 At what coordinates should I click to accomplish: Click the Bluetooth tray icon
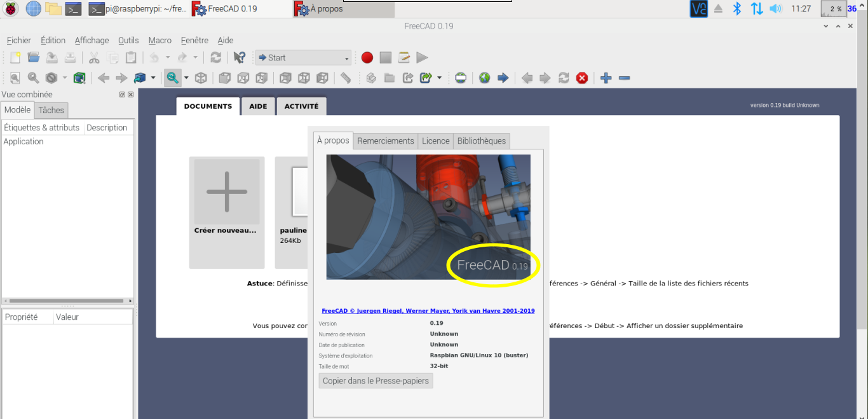coord(737,9)
